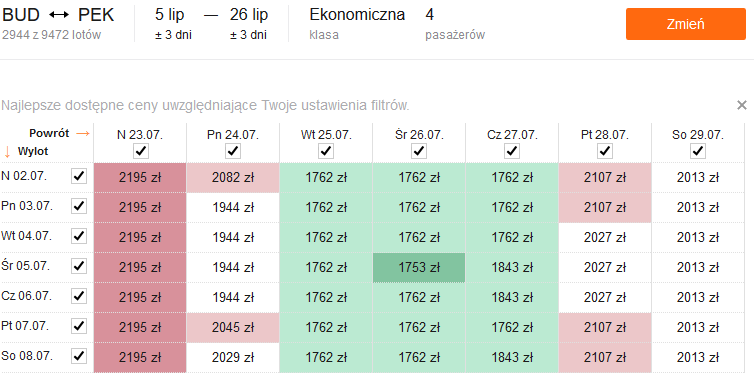This screenshot has height=389, width=754.
Task: Click the orange Zmień button
Action: 686,24
